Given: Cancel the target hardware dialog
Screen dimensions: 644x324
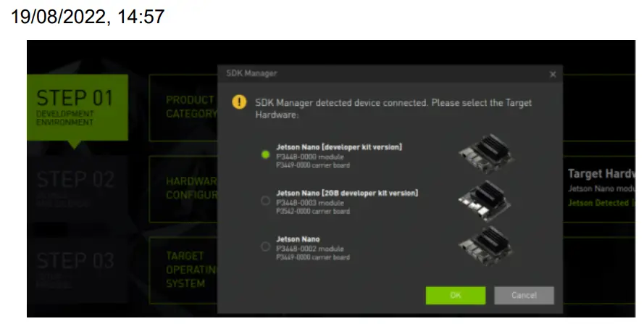Looking at the screenshot, I should click(x=524, y=295).
